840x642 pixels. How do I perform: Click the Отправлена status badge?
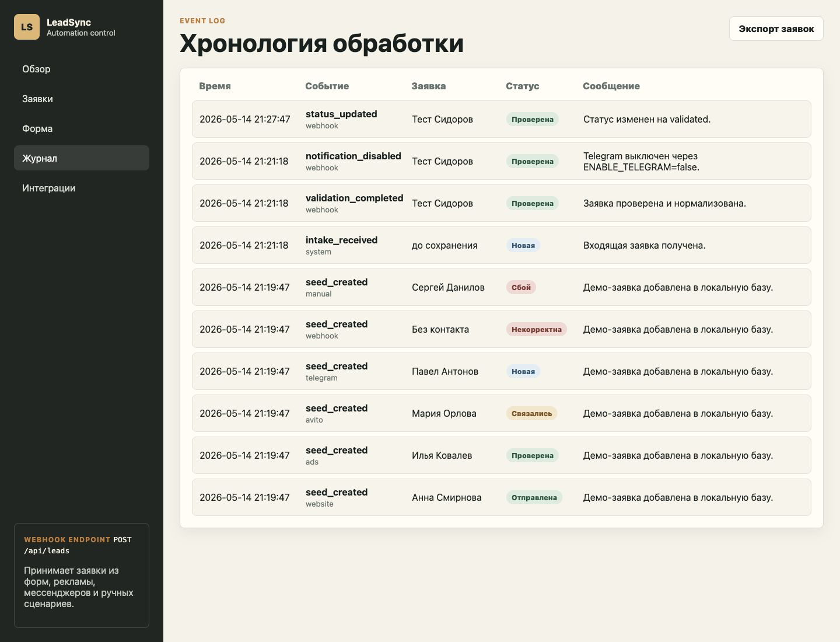click(534, 497)
